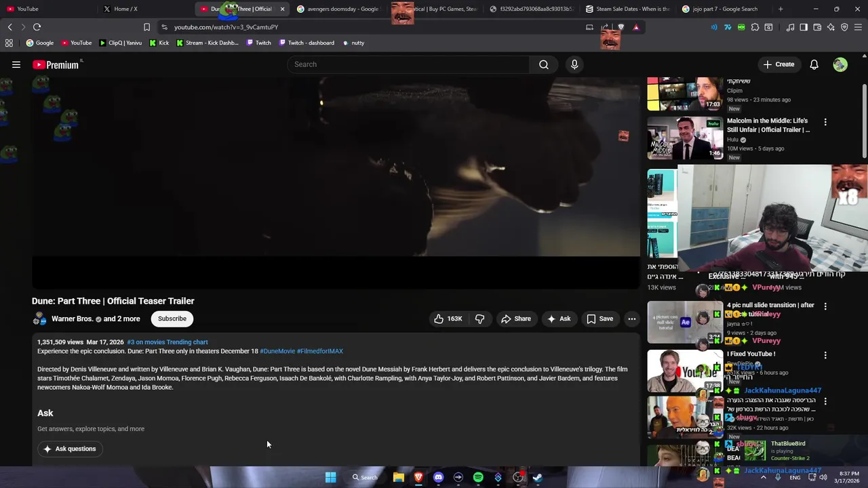Open Steam from the taskbar
The width and height of the screenshot is (868, 488).
click(537, 477)
